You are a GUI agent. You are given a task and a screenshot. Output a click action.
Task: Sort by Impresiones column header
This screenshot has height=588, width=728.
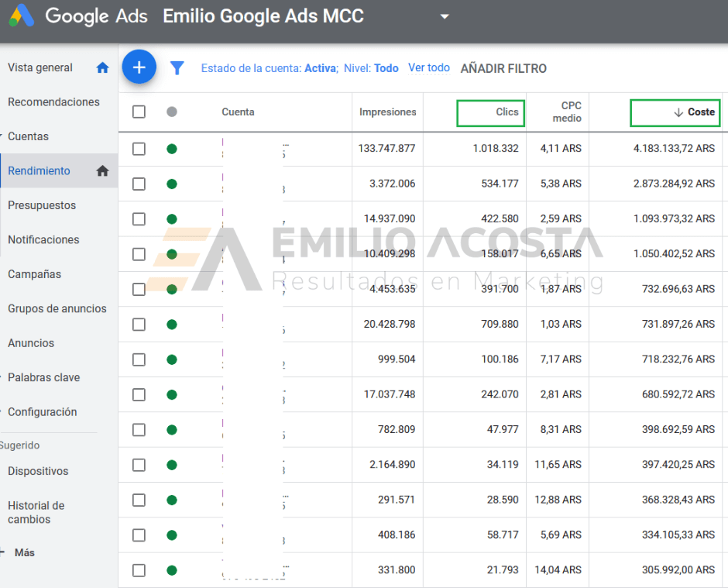point(388,112)
